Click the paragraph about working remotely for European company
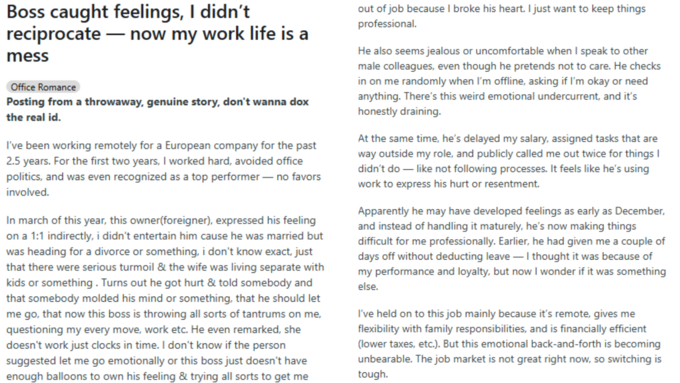Screen dimensions: 680x383 point(163,169)
